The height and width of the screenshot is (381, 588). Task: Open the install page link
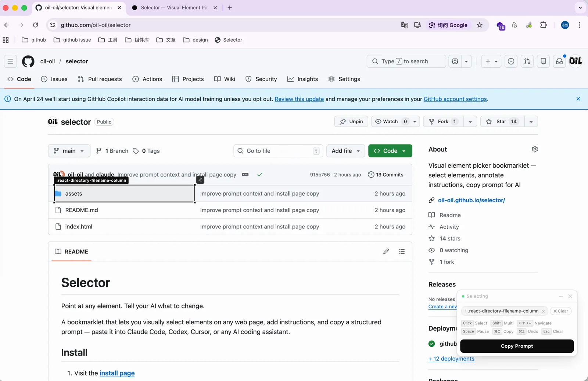click(117, 373)
